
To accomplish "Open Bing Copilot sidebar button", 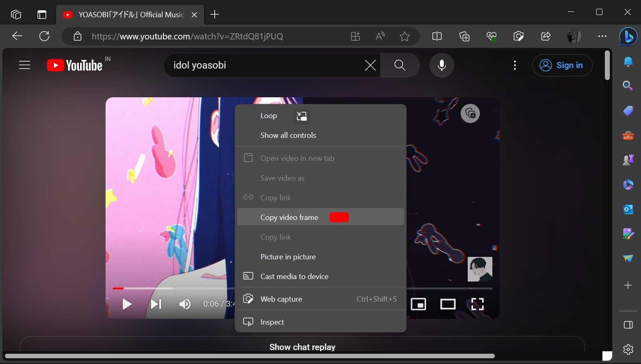I will (x=628, y=36).
